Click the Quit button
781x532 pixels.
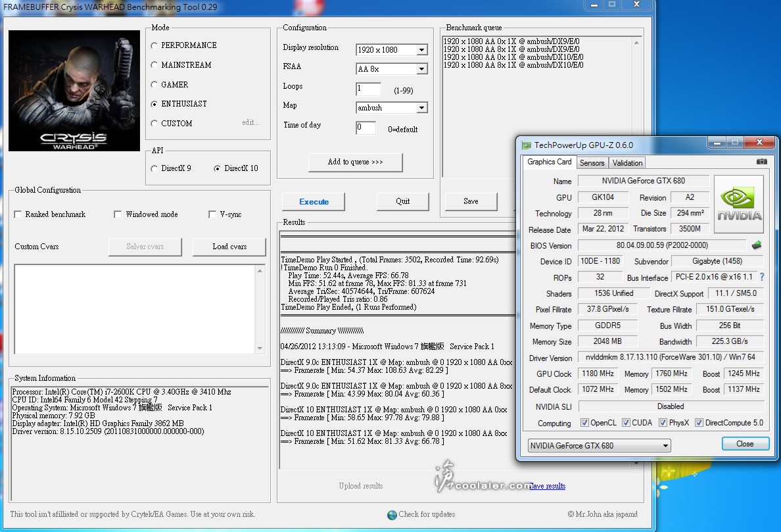pyautogui.click(x=403, y=201)
